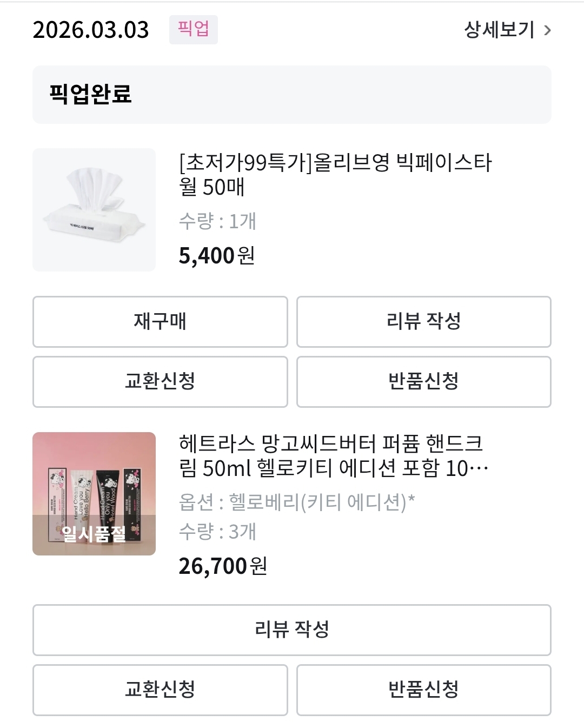Tap the pink 픽업 badge
The height and width of the screenshot is (728, 584).
(x=193, y=29)
